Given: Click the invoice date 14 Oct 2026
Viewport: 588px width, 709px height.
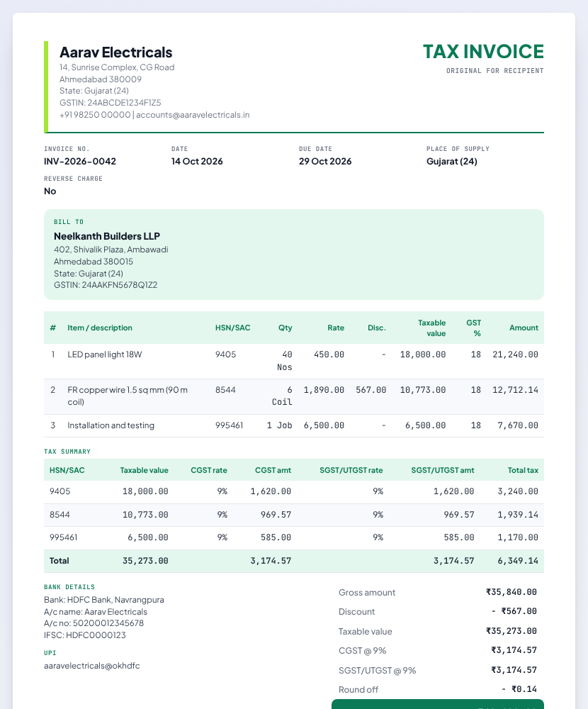Looking at the screenshot, I should click(x=197, y=162).
